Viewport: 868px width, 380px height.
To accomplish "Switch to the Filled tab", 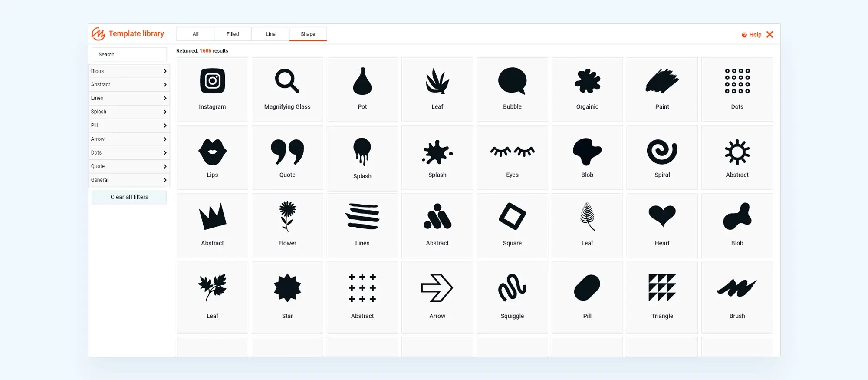I will click(x=233, y=34).
